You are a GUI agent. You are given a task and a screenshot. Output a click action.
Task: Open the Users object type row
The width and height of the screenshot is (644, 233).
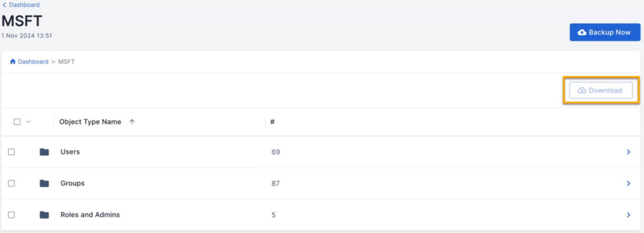pyautogui.click(x=70, y=152)
